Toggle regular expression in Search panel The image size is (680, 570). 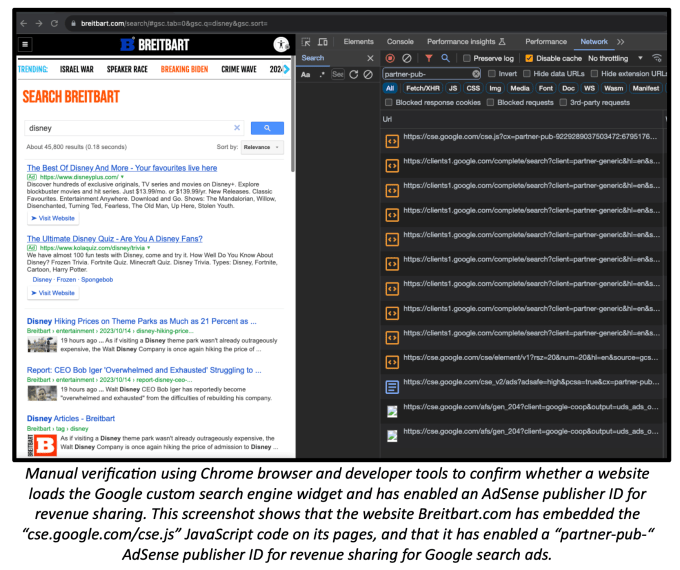[x=322, y=75]
